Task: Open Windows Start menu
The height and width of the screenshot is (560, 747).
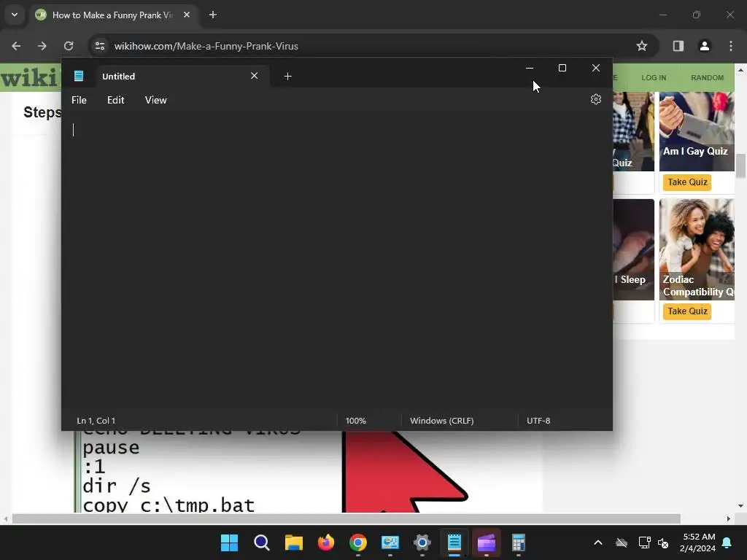Action: pos(229,542)
